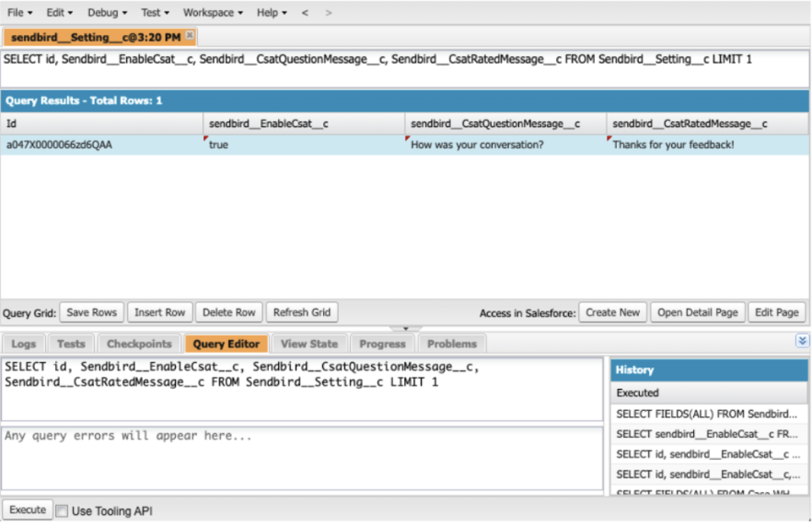
Task: Open the Test menu
Action: click(155, 12)
